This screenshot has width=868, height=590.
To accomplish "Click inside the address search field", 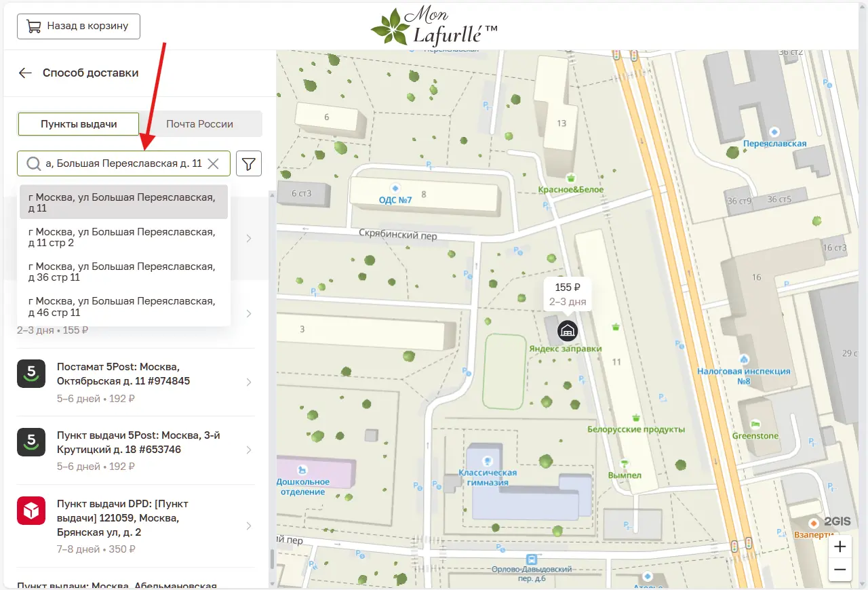I will click(123, 163).
